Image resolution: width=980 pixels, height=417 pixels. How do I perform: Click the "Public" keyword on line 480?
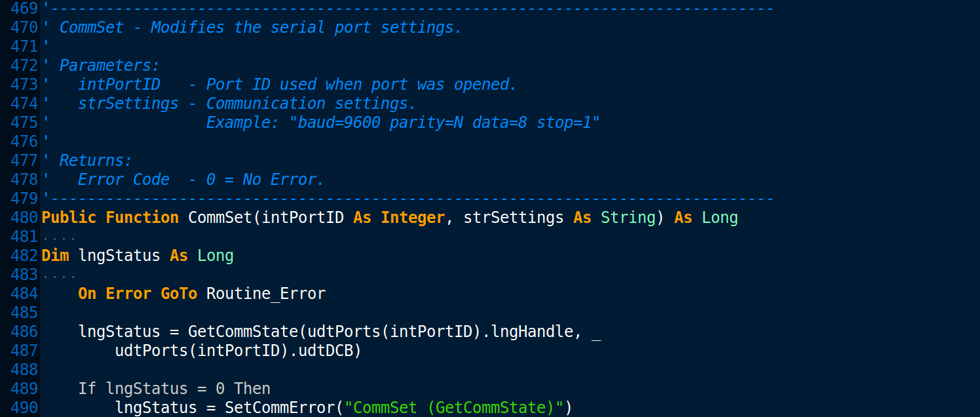69,218
